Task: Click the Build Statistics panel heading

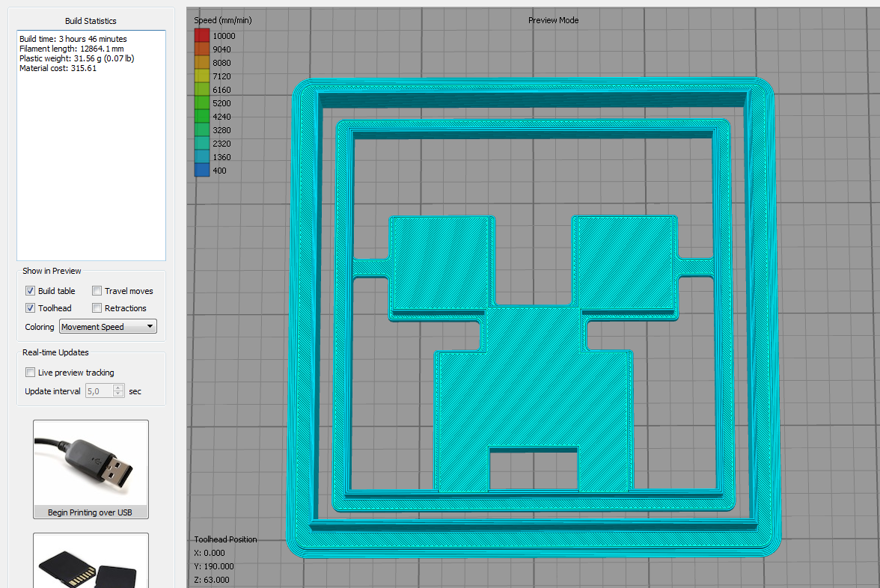Action: 91,21
